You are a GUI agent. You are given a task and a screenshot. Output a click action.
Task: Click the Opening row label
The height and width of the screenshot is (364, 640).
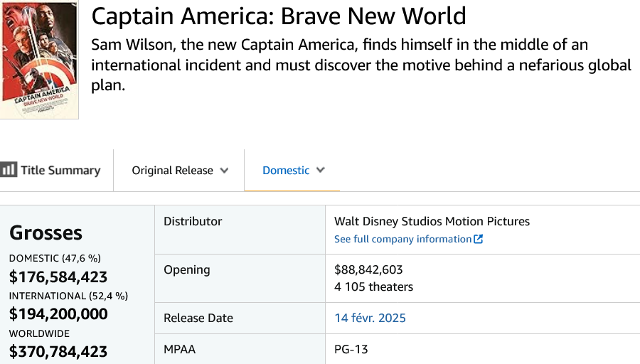click(x=187, y=269)
